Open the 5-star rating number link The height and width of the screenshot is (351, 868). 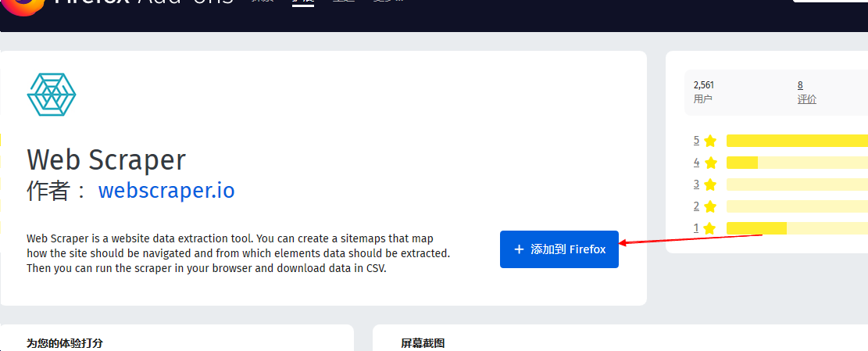pos(696,141)
